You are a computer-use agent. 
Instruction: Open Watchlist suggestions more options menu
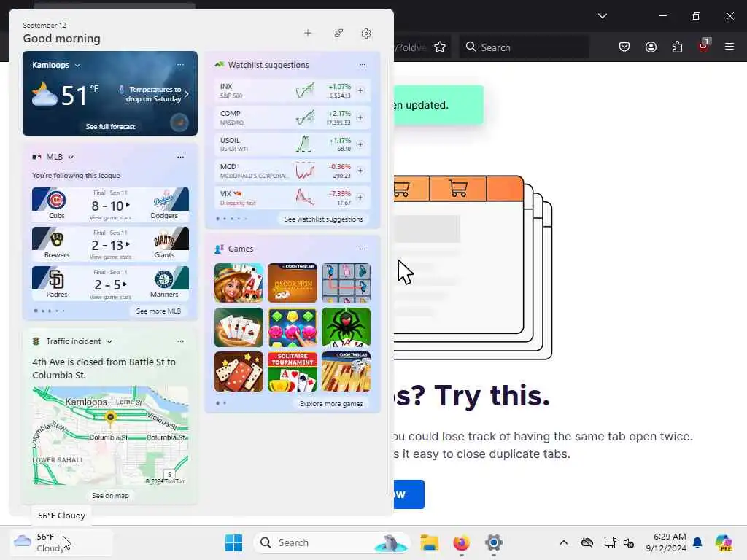click(x=363, y=65)
